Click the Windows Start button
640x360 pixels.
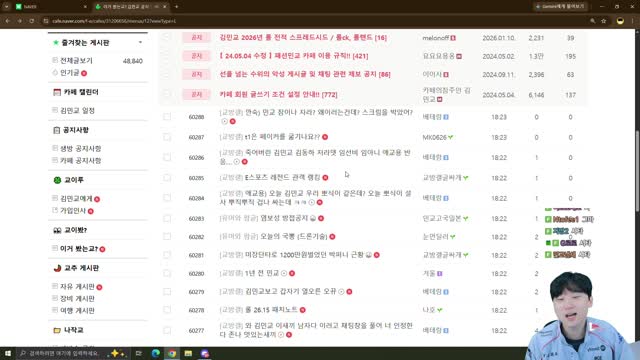(7, 353)
